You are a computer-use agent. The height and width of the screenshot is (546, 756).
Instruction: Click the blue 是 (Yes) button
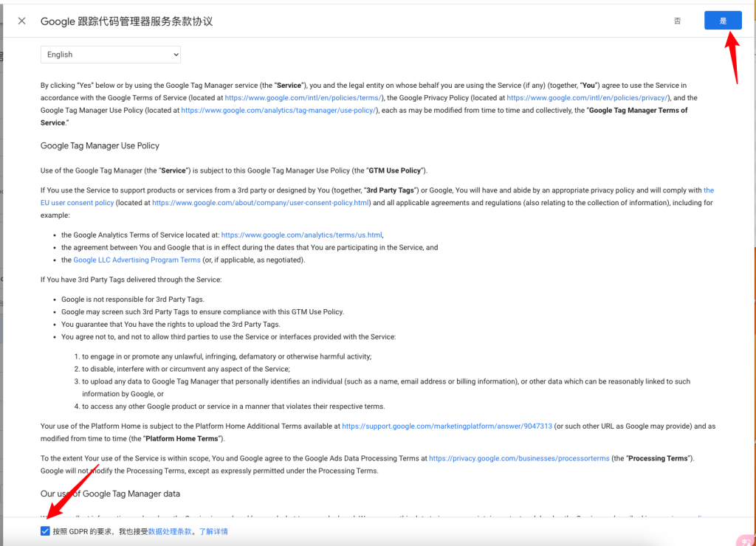pos(722,20)
